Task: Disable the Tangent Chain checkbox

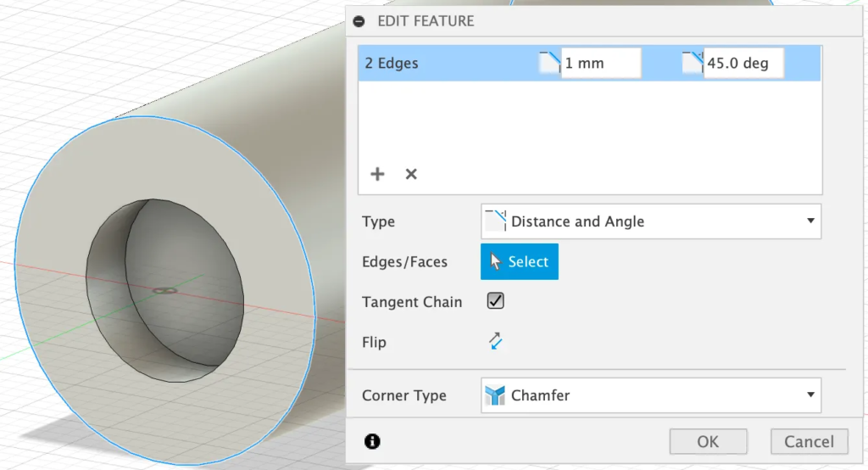Action: click(496, 301)
